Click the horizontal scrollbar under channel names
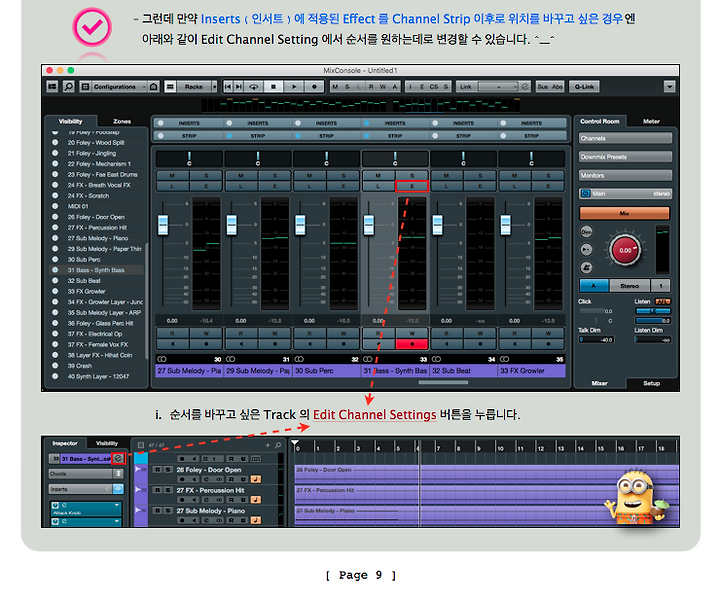This screenshot has width=720, height=599. coord(443,382)
